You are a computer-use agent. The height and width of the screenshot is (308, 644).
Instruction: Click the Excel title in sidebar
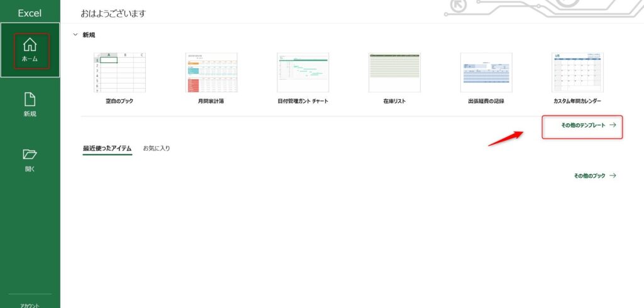click(x=30, y=13)
